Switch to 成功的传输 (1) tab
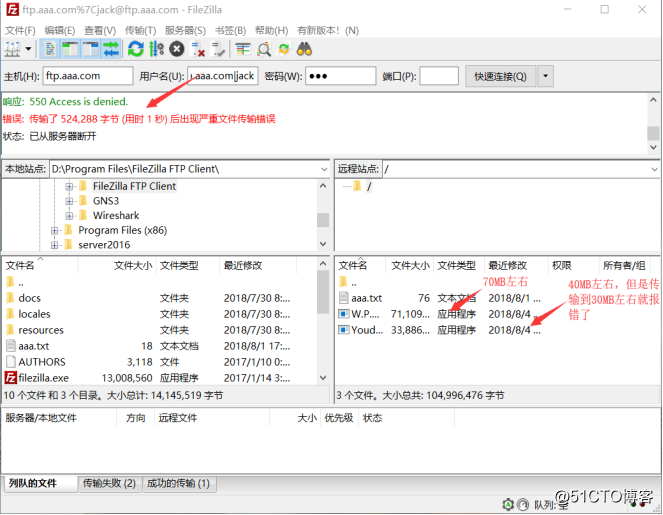The width and height of the screenshot is (663, 515). (x=178, y=483)
